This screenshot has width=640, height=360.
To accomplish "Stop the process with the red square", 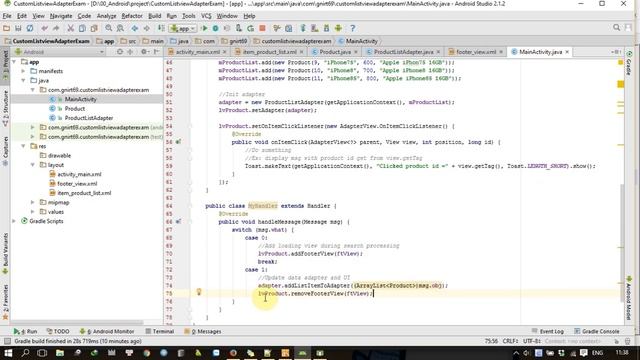I will pos(262,28).
